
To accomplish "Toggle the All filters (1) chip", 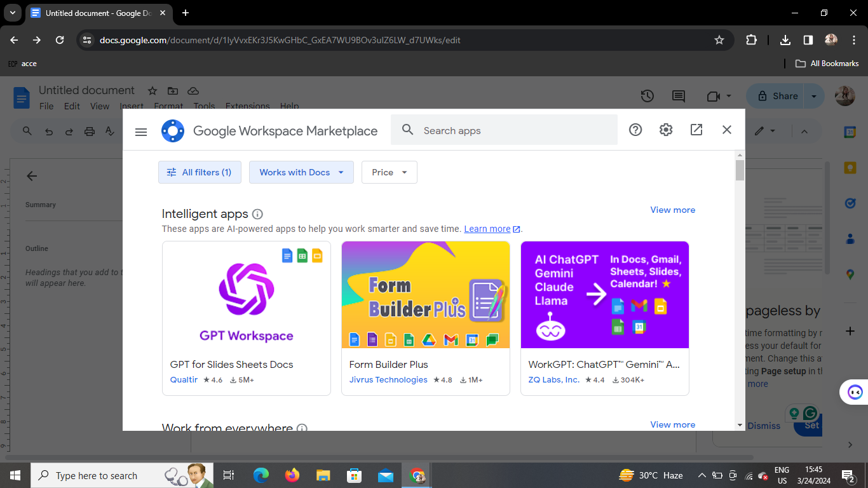I will (200, 172).
